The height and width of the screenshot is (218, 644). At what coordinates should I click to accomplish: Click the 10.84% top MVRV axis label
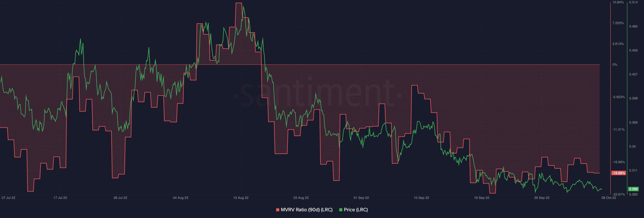pyautogui.click(x=618, y=2)
